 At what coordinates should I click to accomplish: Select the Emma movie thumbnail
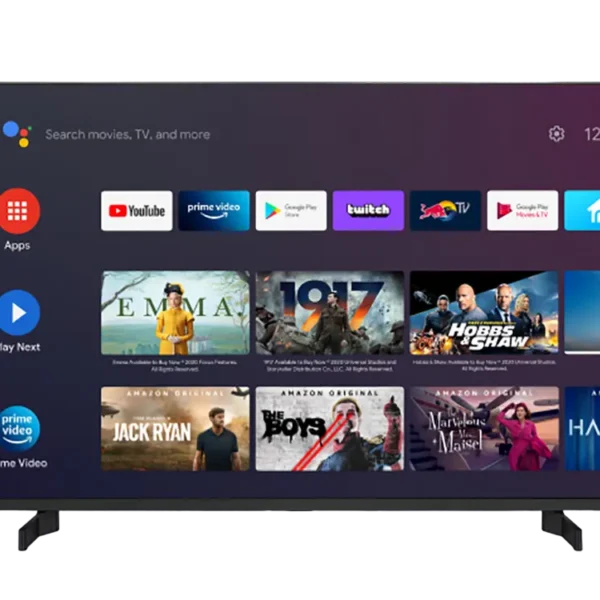pos(175,313)
